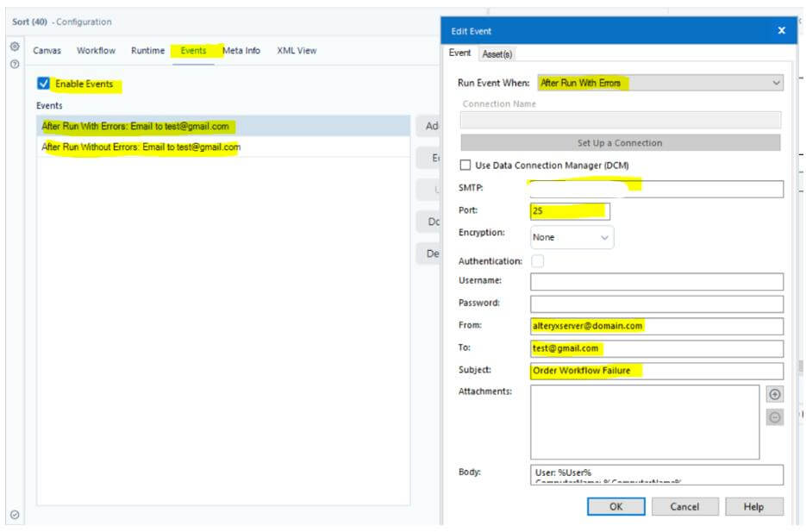Add attachment with the plus circle icon
This screenshot has height=532, width=806.
pos(775,394)
